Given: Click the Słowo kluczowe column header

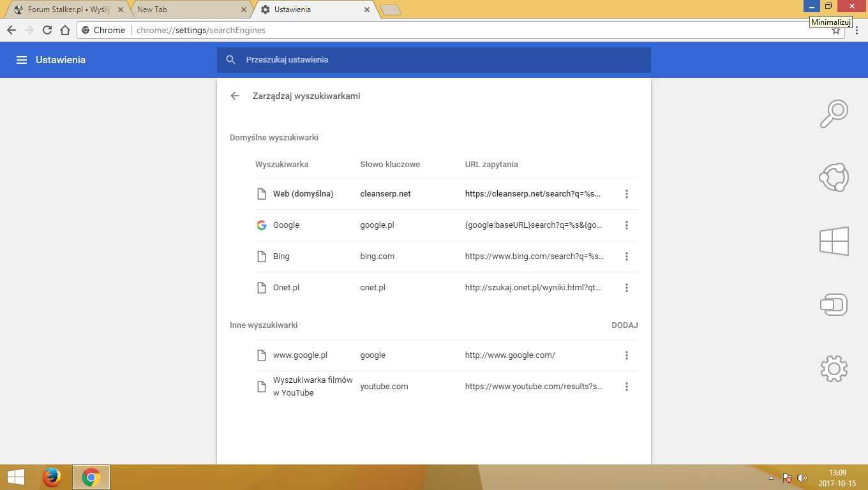Looking at the screenshot, I should (x=390, y=165).
